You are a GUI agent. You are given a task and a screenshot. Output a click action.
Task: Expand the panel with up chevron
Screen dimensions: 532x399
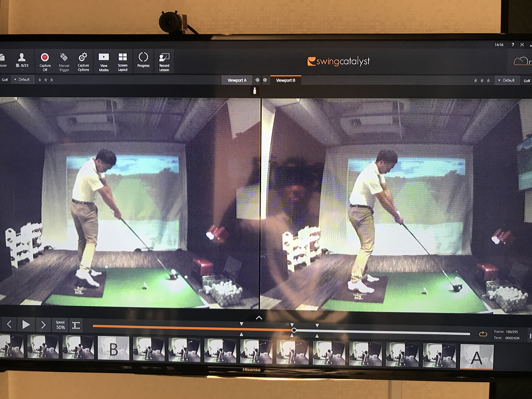[259, 318]
